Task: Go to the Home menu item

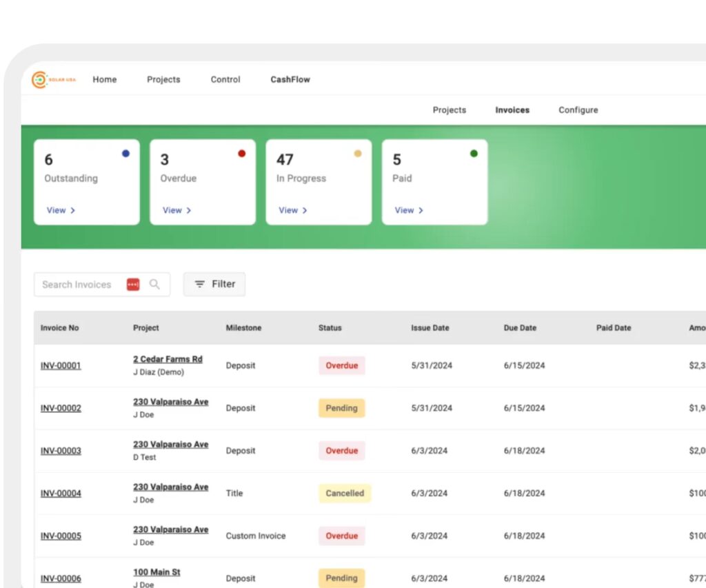Action: [105, 80]
